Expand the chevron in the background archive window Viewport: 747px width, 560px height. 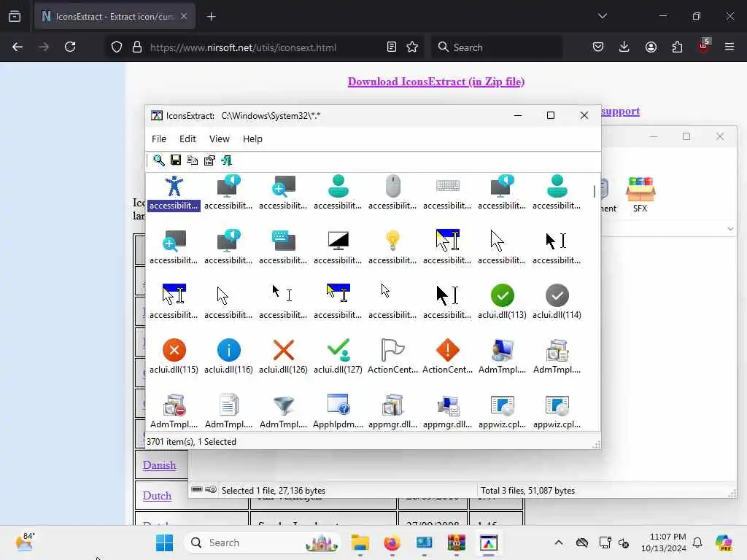tap(730, 228)
